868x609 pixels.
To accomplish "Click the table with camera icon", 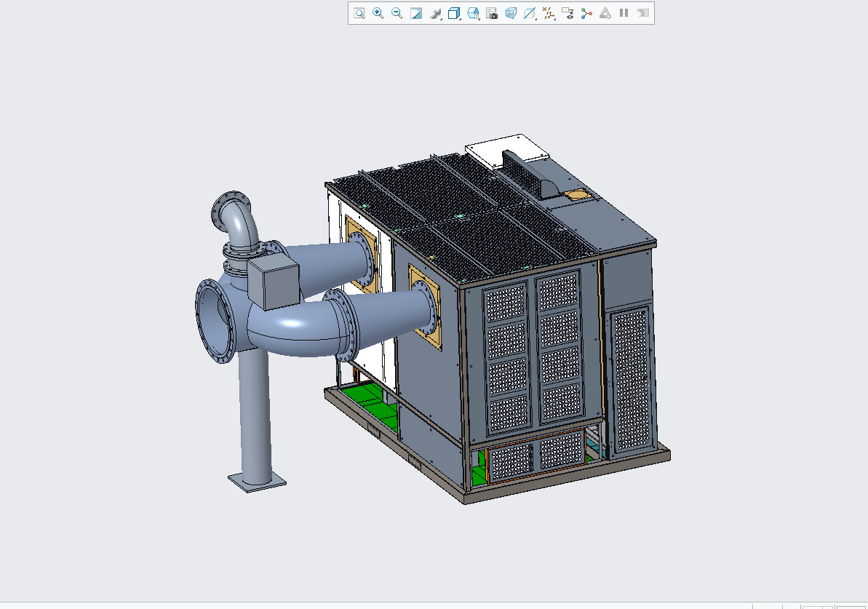I will (x=492, y=13).
